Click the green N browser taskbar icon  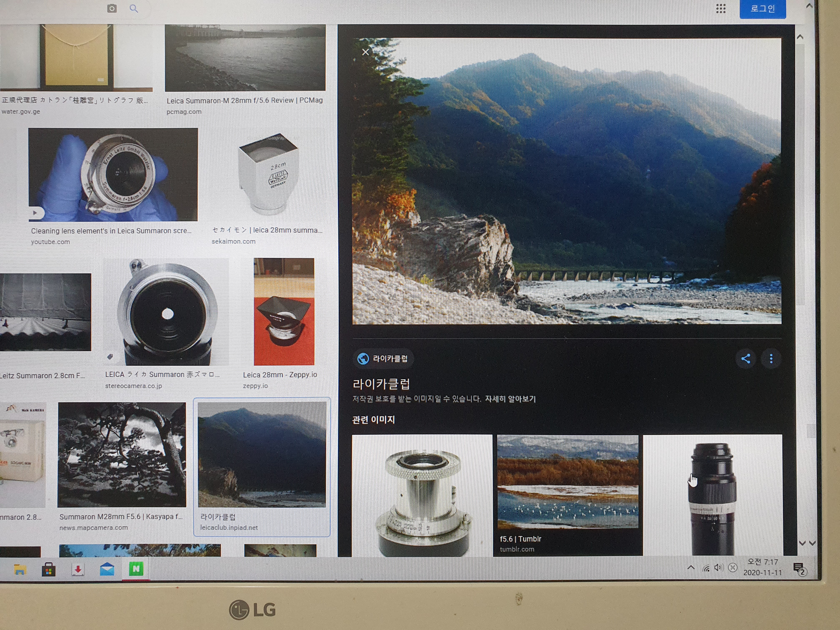point(136,569)
